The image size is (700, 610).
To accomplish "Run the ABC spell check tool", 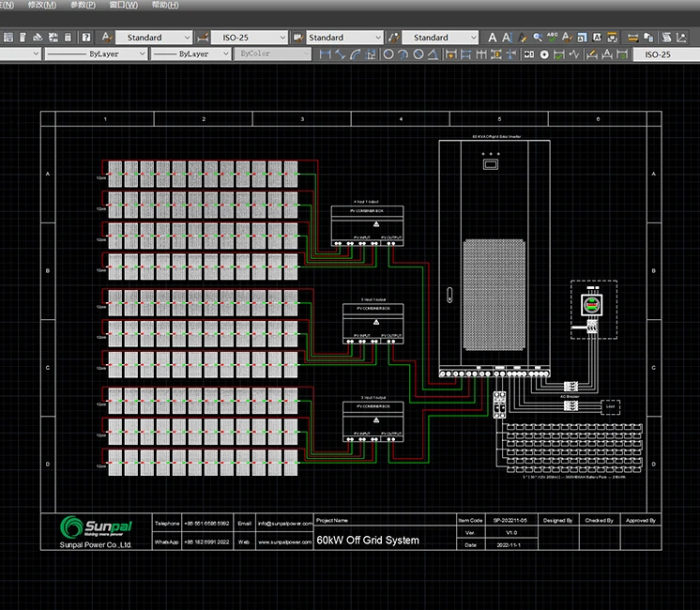I will tap(552, 37).
